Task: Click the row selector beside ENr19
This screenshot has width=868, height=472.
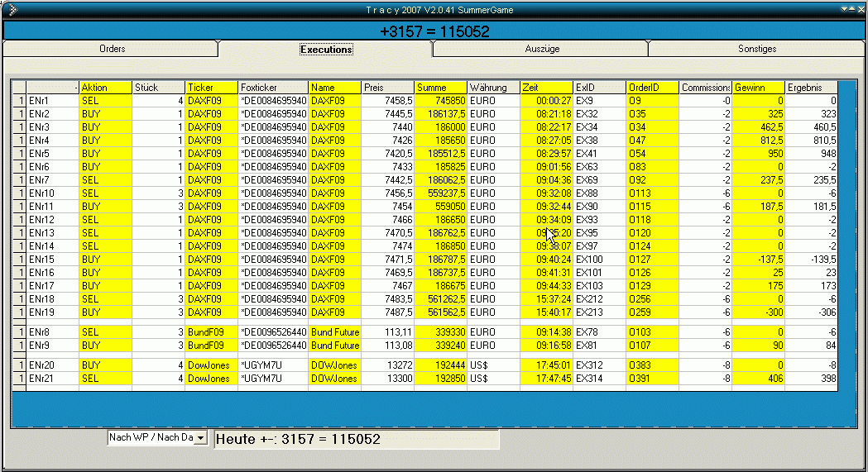Action: click(18, 312)
